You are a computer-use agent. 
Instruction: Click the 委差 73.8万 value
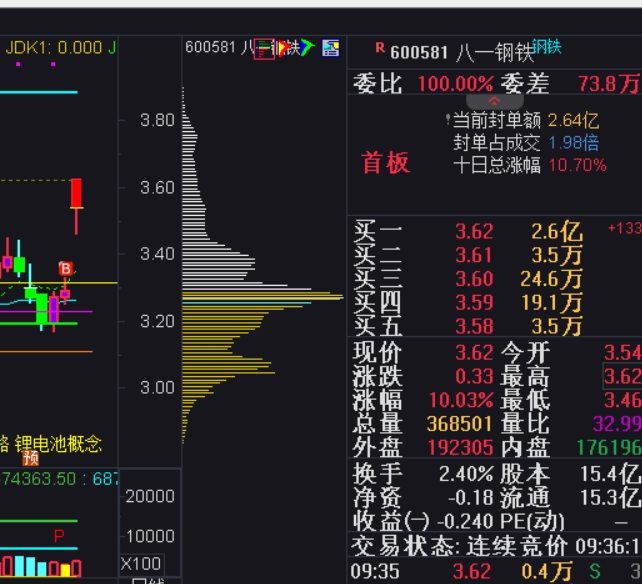tap(609, 84)
